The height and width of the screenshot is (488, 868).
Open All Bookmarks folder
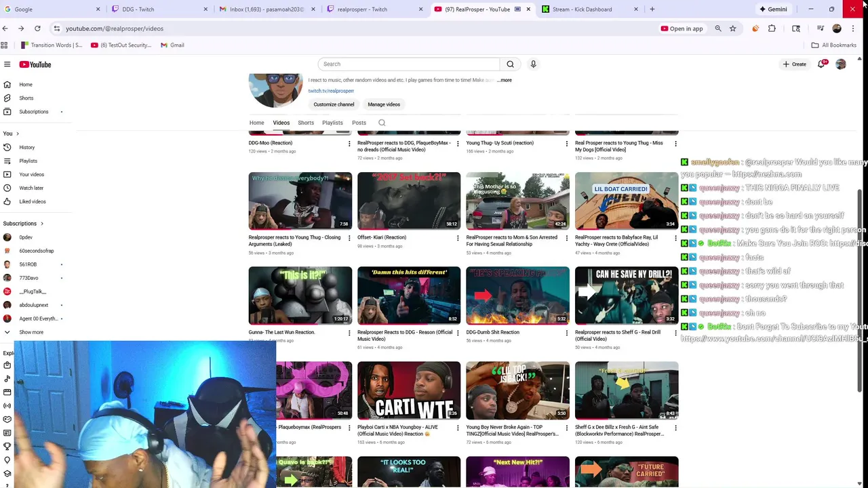coord(833,45)
